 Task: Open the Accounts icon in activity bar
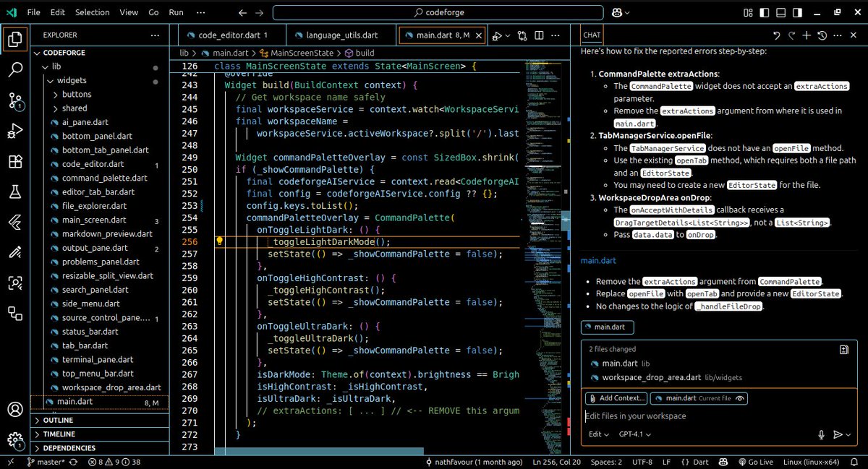click(x=15, y=410)
